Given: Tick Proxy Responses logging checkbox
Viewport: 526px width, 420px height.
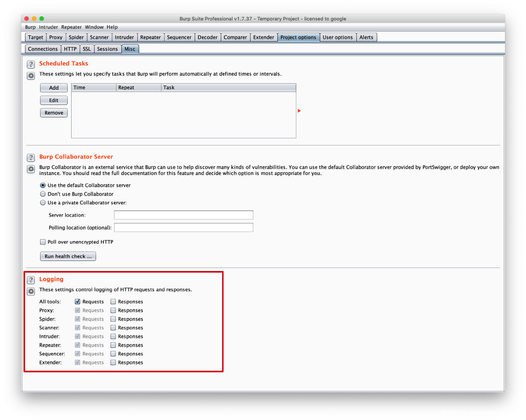Looking at the screenshot, I should (x=113, y=310).
